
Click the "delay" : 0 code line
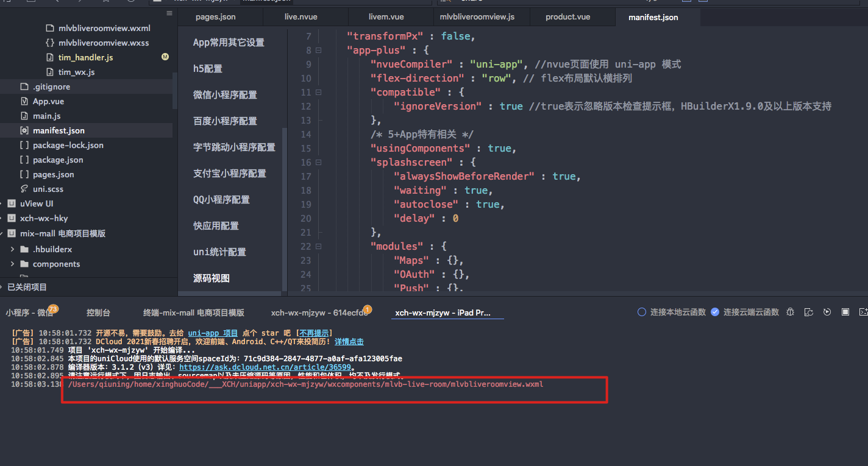[426, 218]
